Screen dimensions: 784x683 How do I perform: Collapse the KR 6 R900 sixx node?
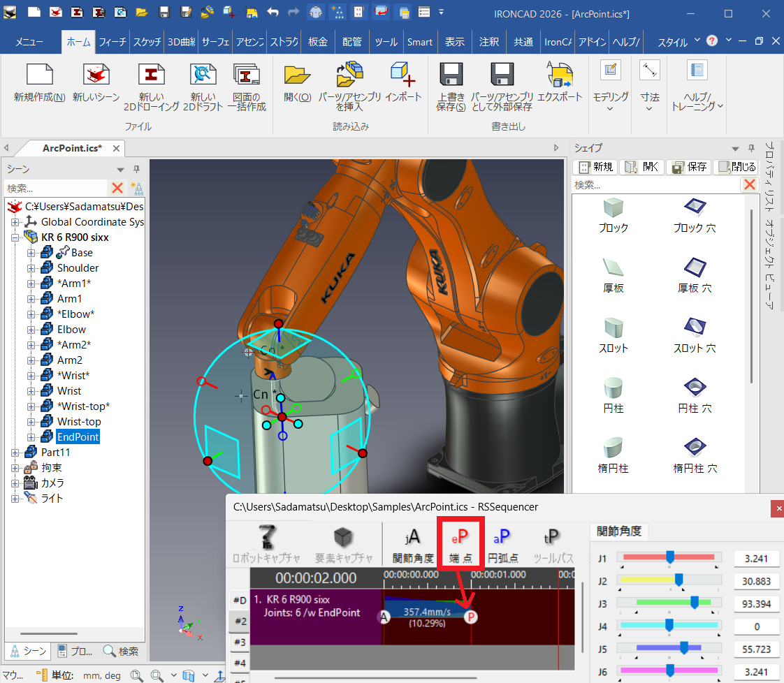click(15, 237)
